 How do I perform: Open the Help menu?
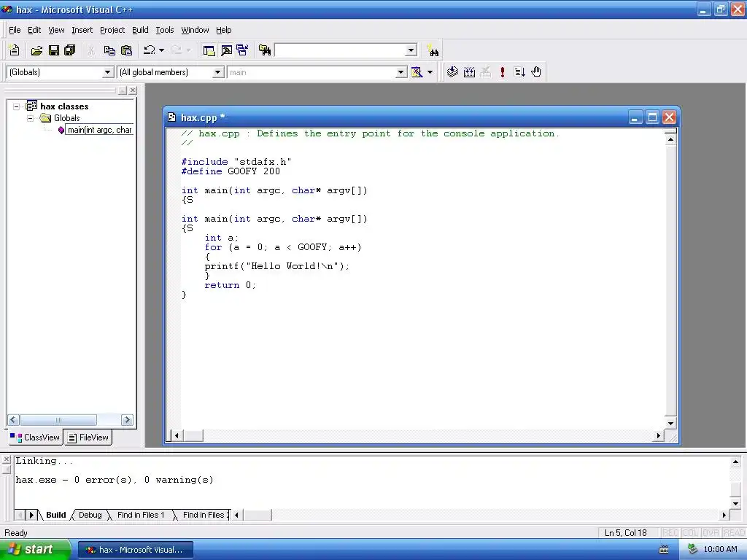(223, 30)
